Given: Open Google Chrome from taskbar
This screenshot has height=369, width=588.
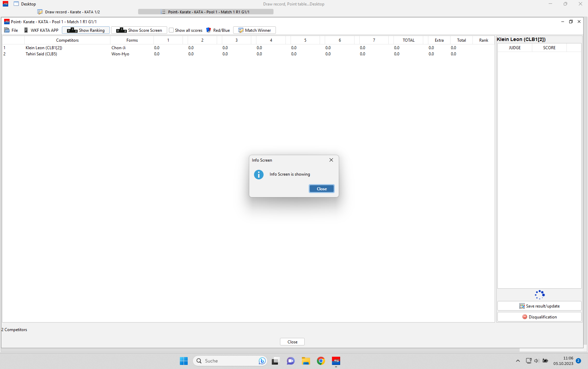Looking at the screenshot, I should [321, 361].
